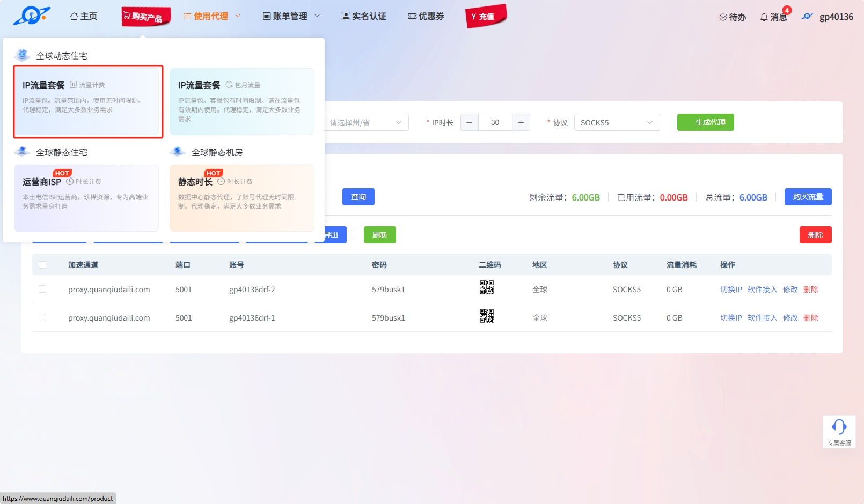Check the box for gp40136drf-2 row
The width and height of the screenshot is (864, 504).
(42, 290)
